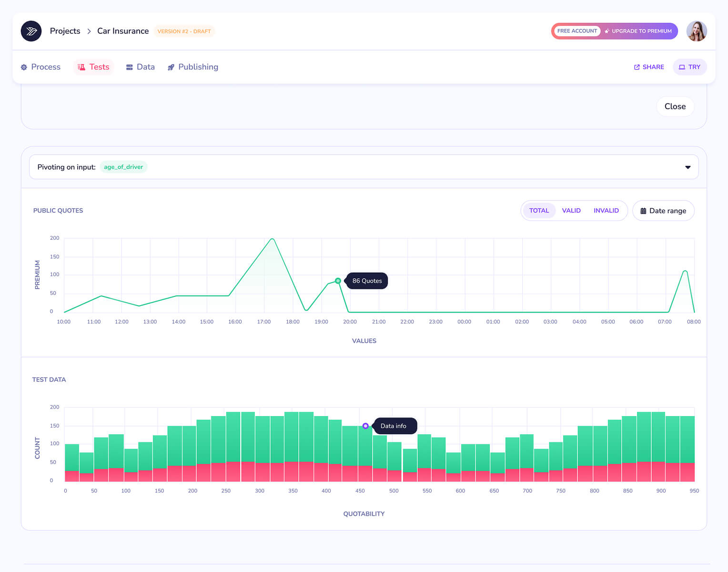
Task: Click the app logo icon in header
Action: coord(31,31)
